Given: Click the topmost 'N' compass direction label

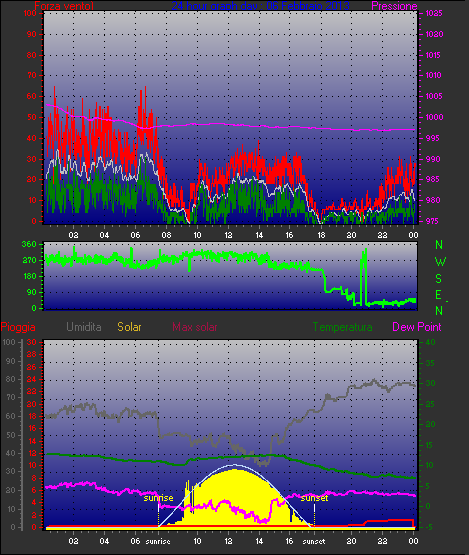Looking at the screenshot, I should tap(439, 245).
